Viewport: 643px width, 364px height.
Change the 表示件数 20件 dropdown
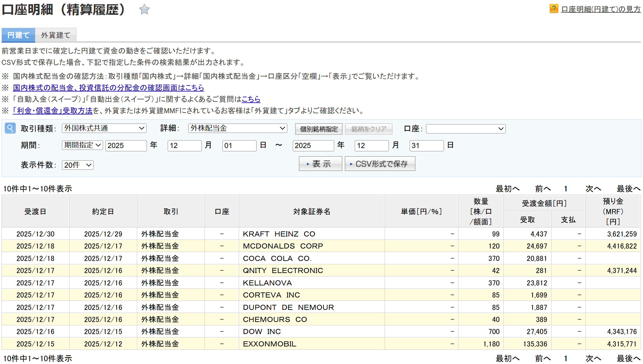tap(78, 165)
